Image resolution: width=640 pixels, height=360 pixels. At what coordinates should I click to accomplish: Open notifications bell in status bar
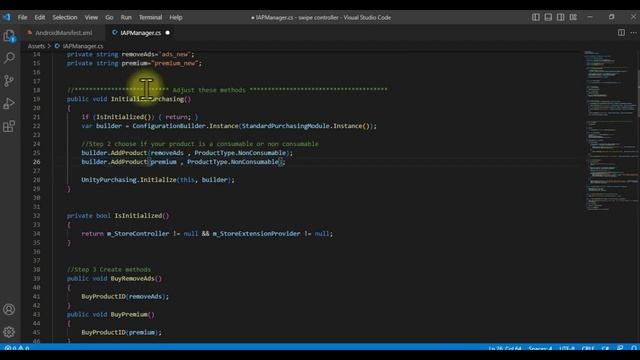pos(633,348)
